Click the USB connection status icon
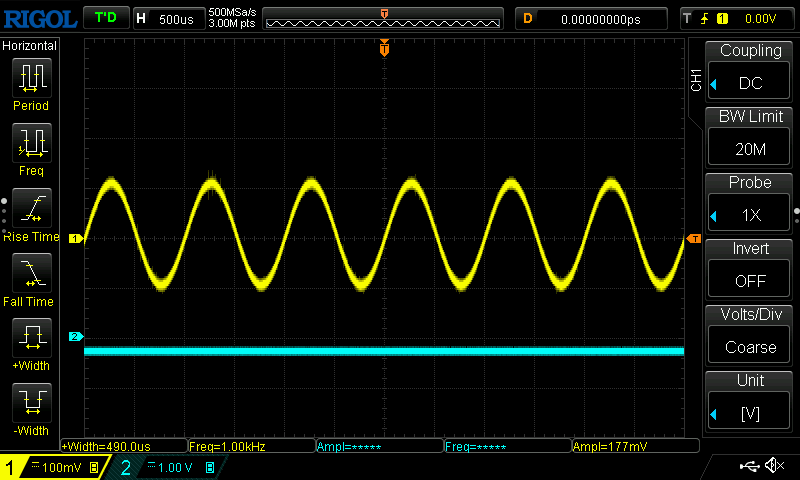Screen dimensions: 800x480 749,465
